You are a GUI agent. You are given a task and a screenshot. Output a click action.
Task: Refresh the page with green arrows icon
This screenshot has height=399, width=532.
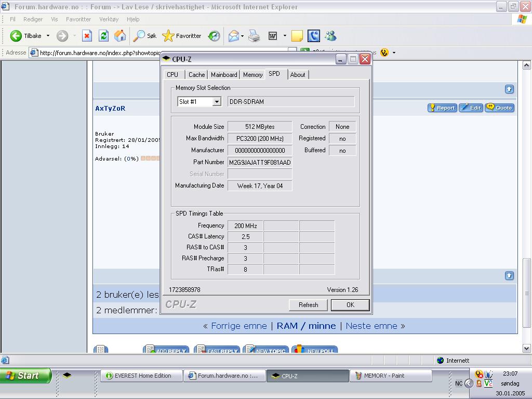point(103,36)
